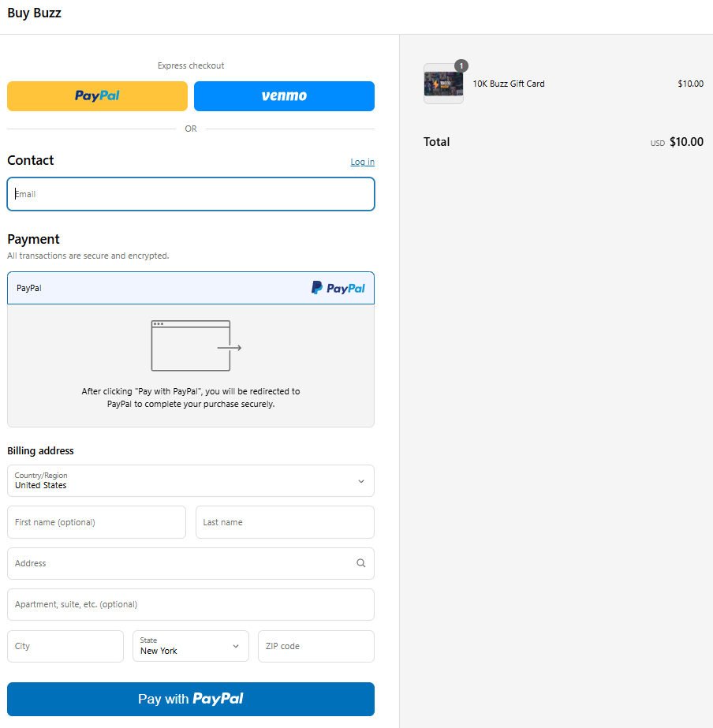Screen dimensions: 713x728
Task: Click the Venmo express checkout button
Action: pos(284,96)
